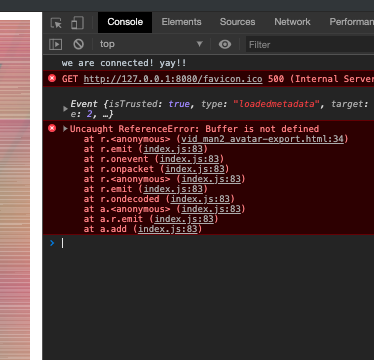Expand the Event loadedmetadata object
374x360 pixels.
point(65,109)
